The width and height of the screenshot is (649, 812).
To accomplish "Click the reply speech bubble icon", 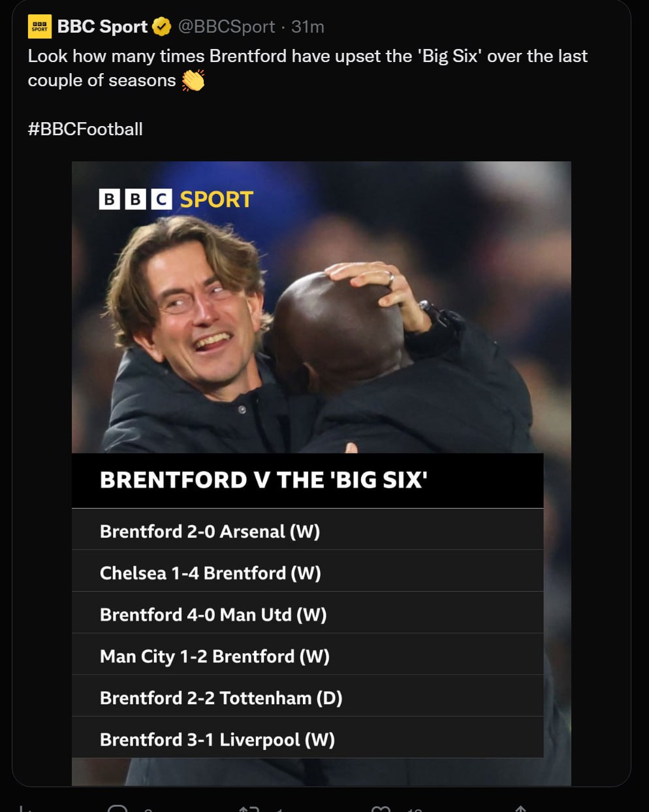I will (x=118, y=809).
